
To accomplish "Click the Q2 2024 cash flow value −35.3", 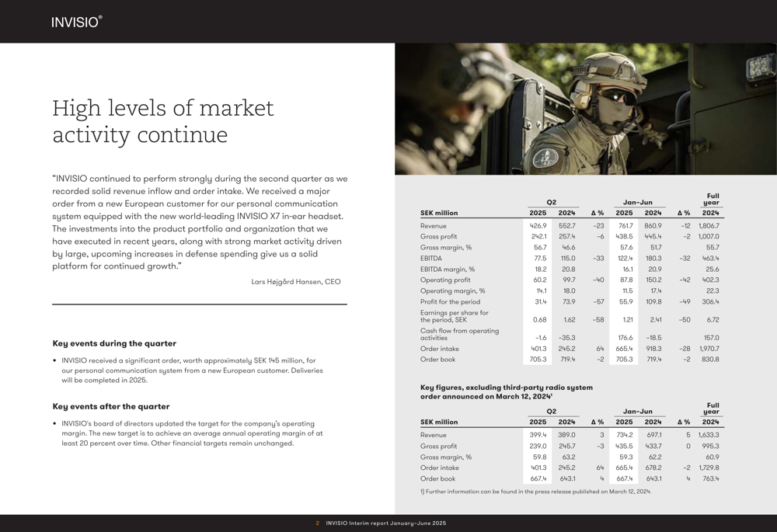I will [x=567, y=337].
